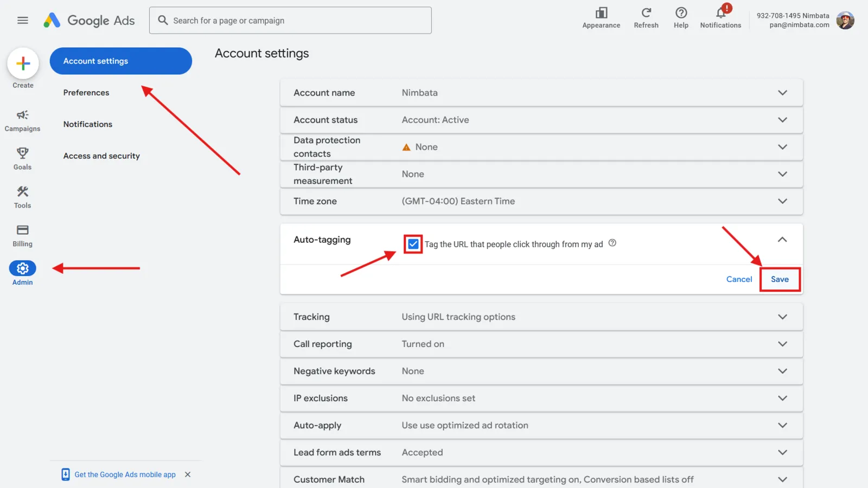This screenshot has width=868, height=488.
Task: Open Campaigns from the sidebar
Action: click(22, 120)
